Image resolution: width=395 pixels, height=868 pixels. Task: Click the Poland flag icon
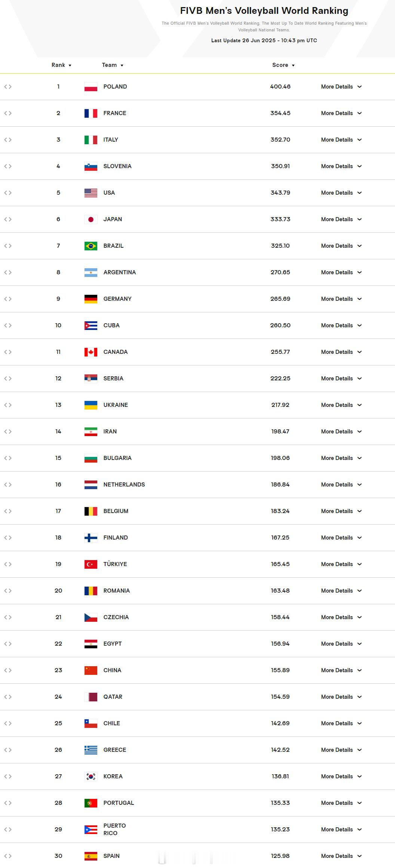click(x=91, y=87)
